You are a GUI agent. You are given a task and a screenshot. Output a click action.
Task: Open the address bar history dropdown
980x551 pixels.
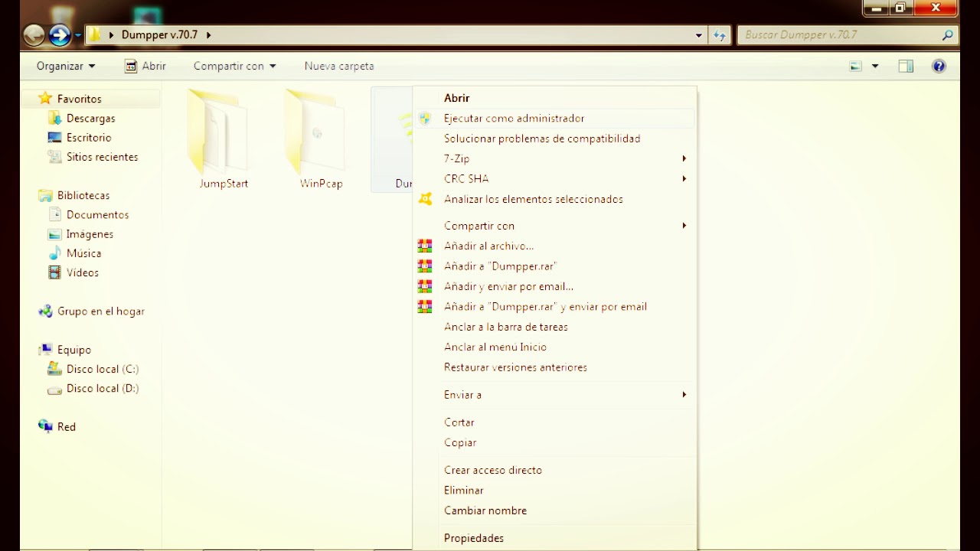tap(699, 35)
